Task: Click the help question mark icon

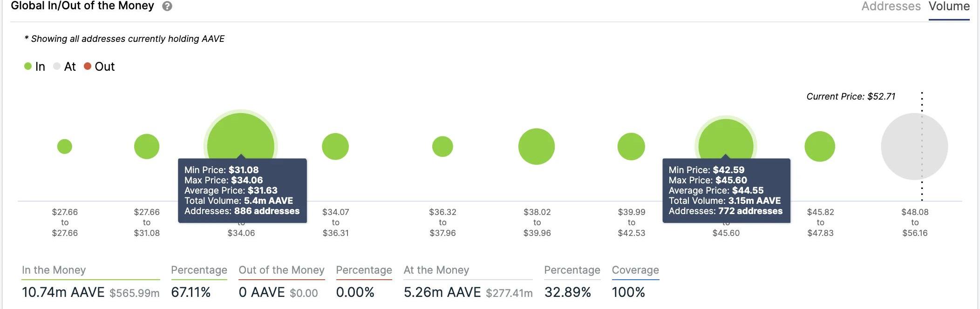Action: 167,7
